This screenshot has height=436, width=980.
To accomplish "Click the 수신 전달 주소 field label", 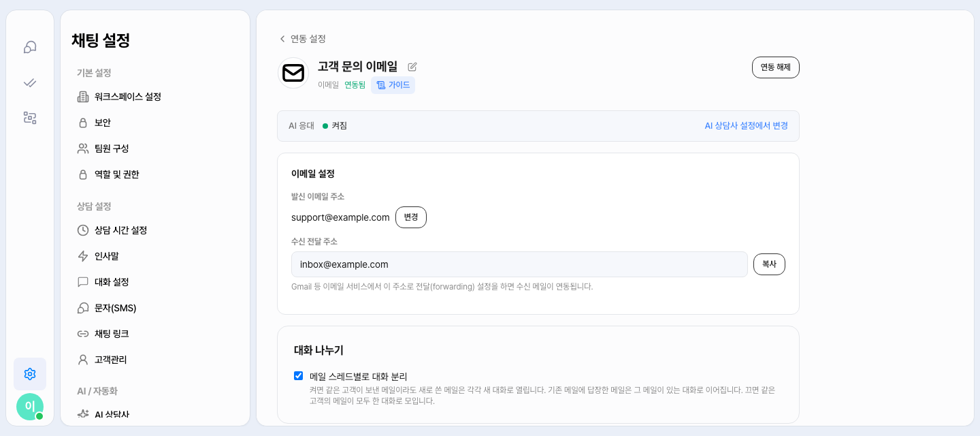I will (314, 241).
